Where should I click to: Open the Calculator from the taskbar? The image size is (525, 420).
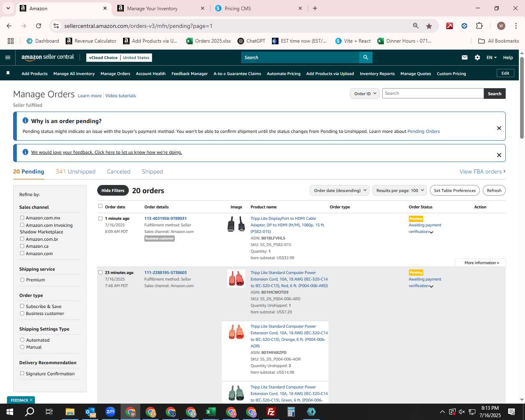point(291,412)
